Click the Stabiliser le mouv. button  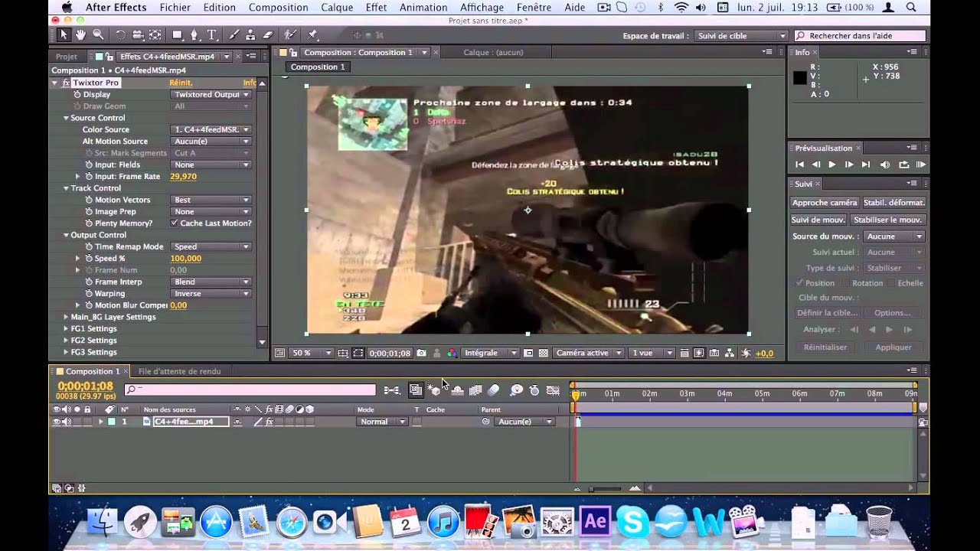888,220
